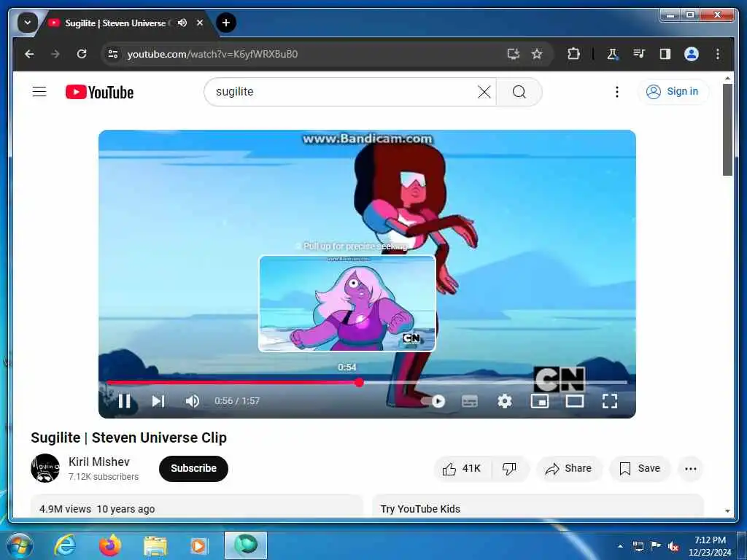Toggle theater mode view
The width and height of the screenshot is (747, 560).
[575, 401]
